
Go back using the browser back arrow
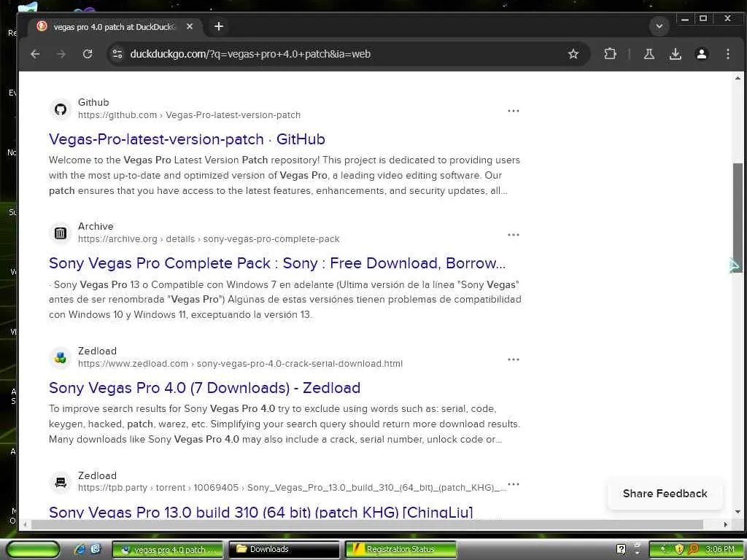coord(35,54)
